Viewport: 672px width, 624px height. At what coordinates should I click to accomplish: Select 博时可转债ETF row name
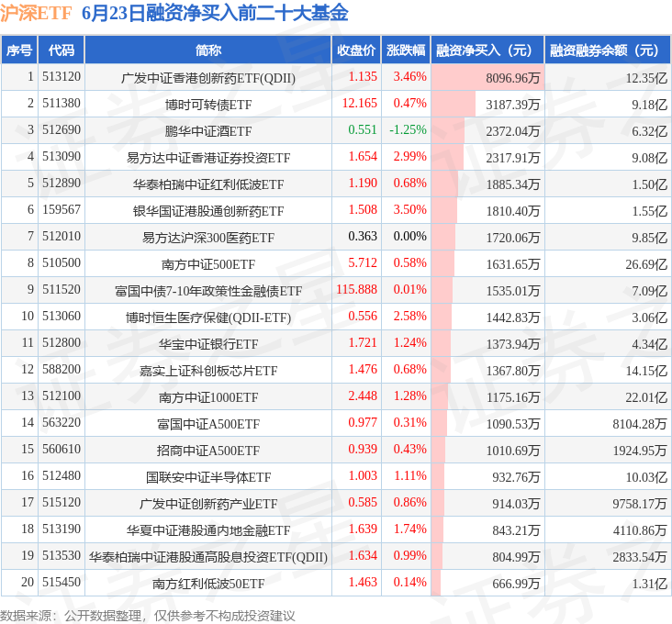[x=208, y=105]
